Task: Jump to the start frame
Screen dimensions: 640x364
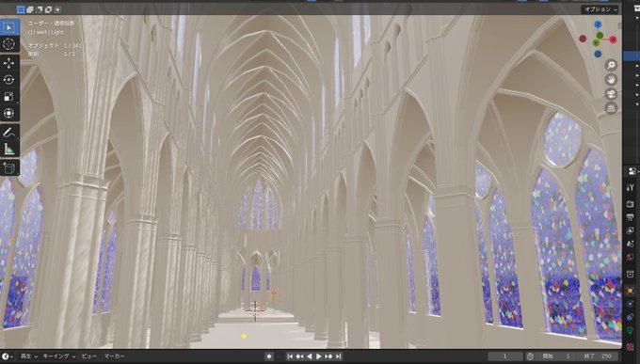Action: coord(290,356)
